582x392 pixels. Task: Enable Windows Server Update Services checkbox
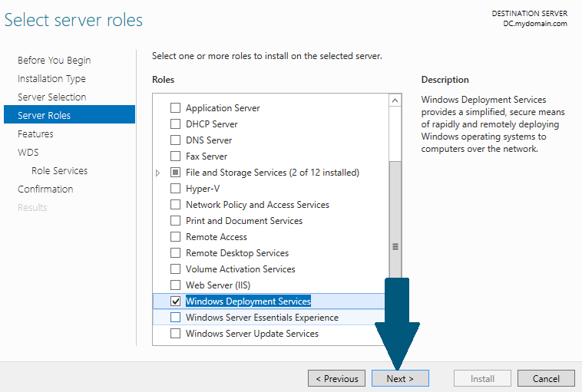click(175, 334)
